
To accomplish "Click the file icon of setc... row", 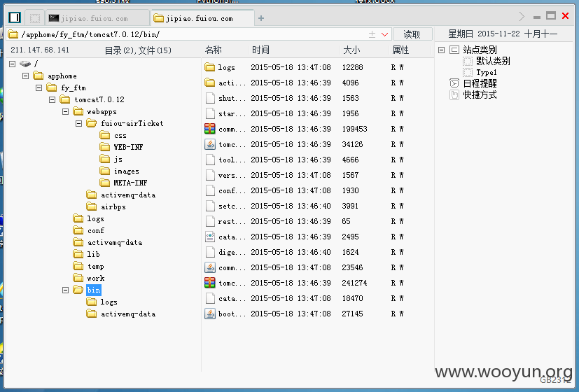I will pos(210,206).
